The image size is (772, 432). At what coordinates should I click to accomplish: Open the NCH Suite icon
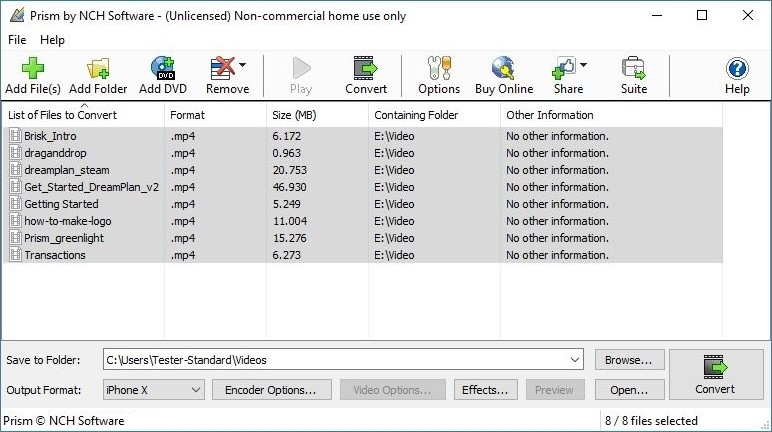634,69
